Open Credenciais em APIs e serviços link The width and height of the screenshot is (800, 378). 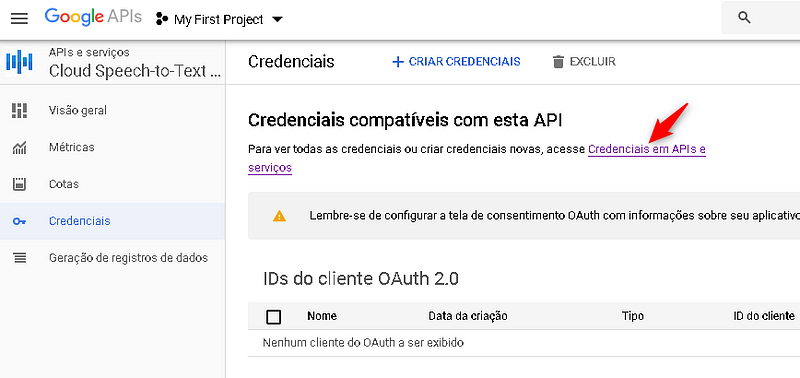click(647, 149)
